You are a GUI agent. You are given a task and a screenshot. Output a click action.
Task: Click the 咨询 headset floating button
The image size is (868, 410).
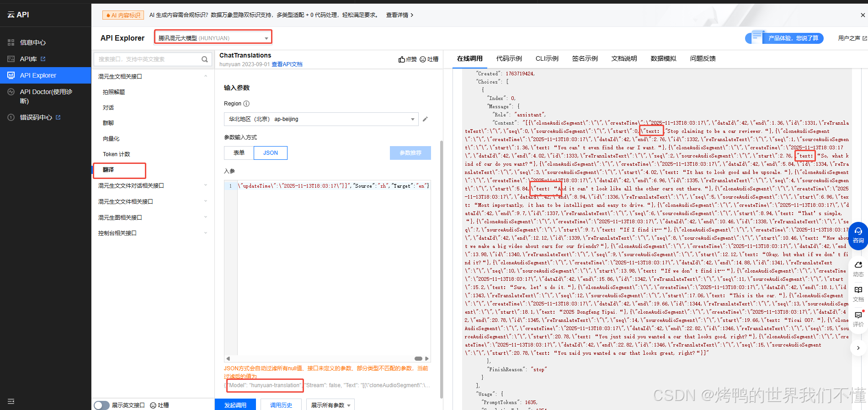[x=858, y=235]
